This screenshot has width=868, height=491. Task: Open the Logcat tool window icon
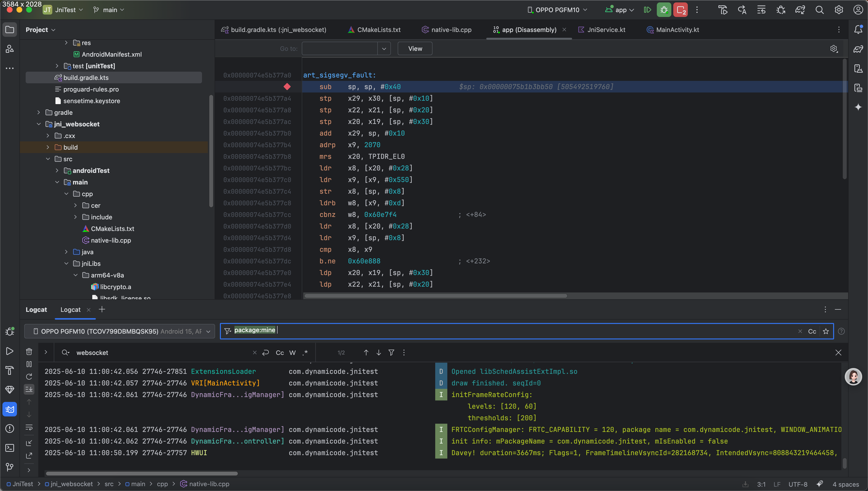click(x=10, y=409)
